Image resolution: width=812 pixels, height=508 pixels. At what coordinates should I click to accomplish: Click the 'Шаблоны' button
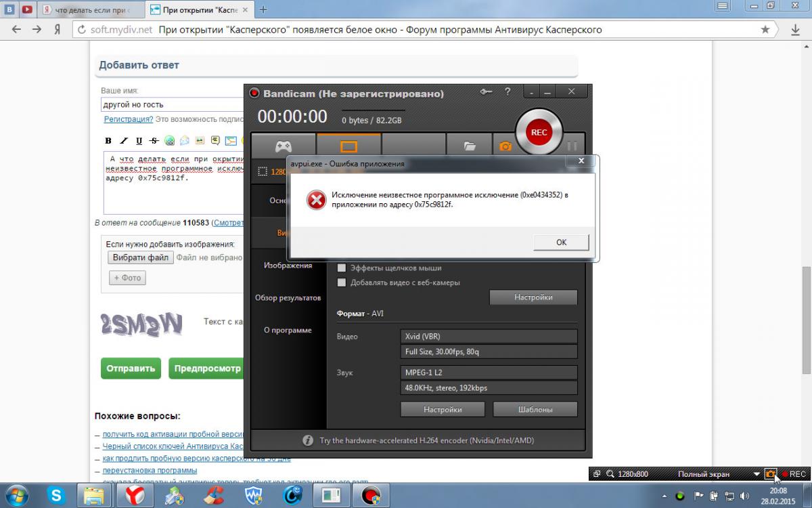pos(535,409)
